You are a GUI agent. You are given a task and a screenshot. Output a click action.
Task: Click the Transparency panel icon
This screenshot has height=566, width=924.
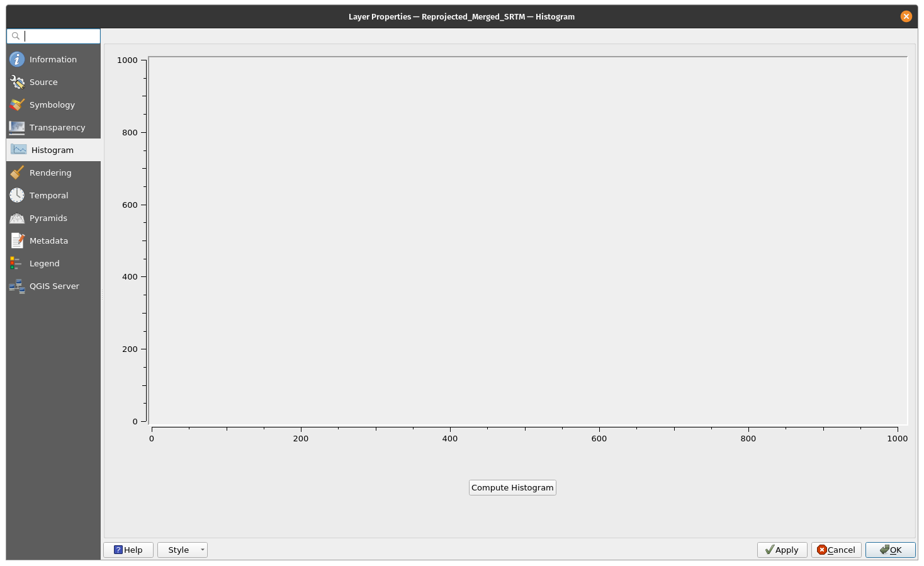click(x=16, y=127)
